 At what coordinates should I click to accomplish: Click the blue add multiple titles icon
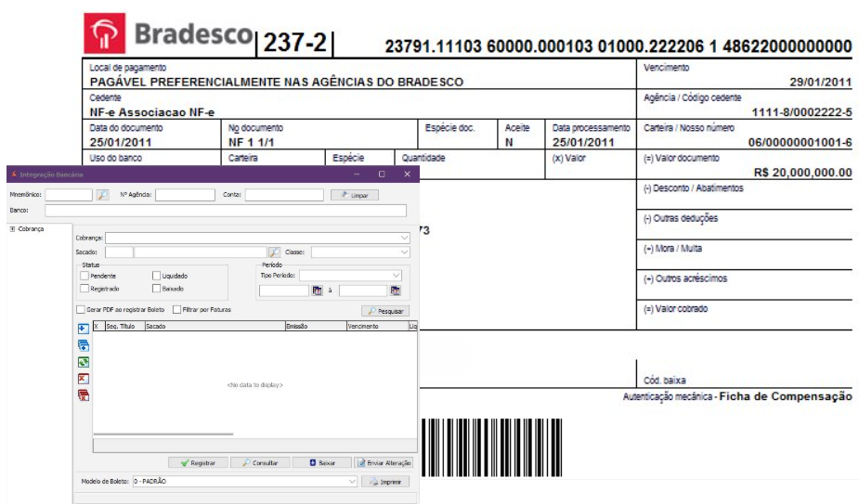(x=84, y=345)
